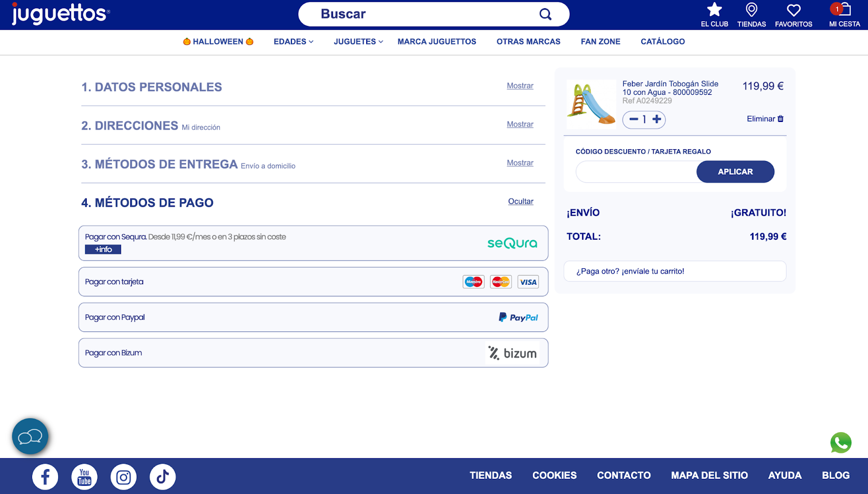This screenshot has height=494, width=868.
Task: Open Marca Juguettos menu item
Action: pos(437,41)
